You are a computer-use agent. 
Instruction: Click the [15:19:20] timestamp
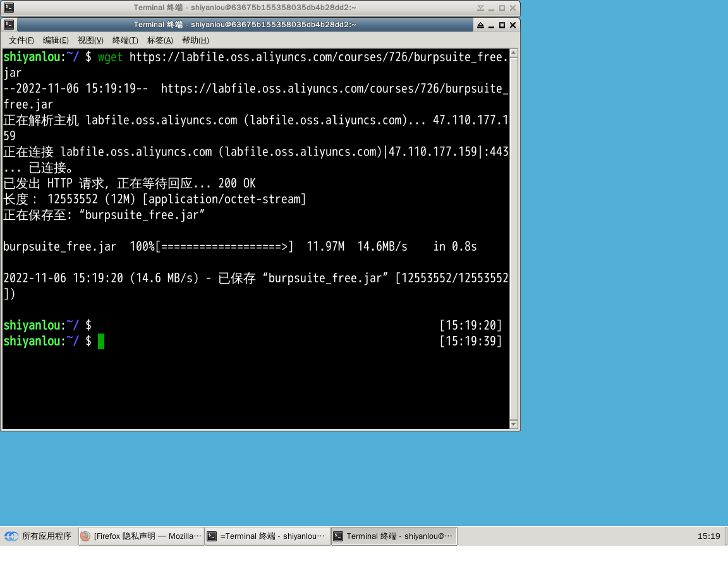(471, 325)
